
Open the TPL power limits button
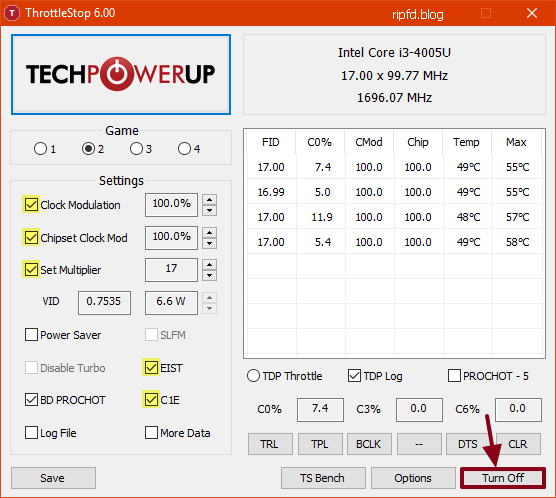(320, 444)
